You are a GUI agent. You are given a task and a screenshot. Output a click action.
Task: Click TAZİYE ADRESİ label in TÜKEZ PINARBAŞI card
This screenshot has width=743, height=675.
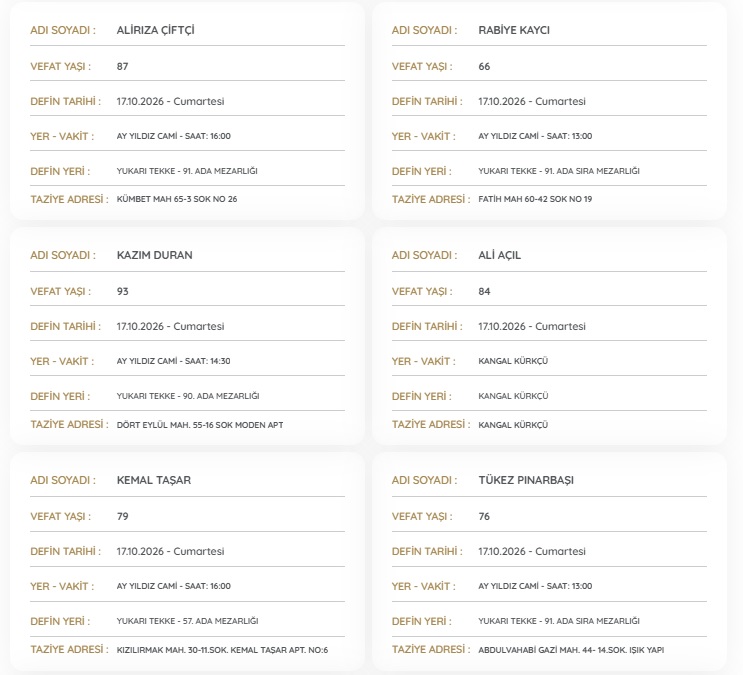431,650
